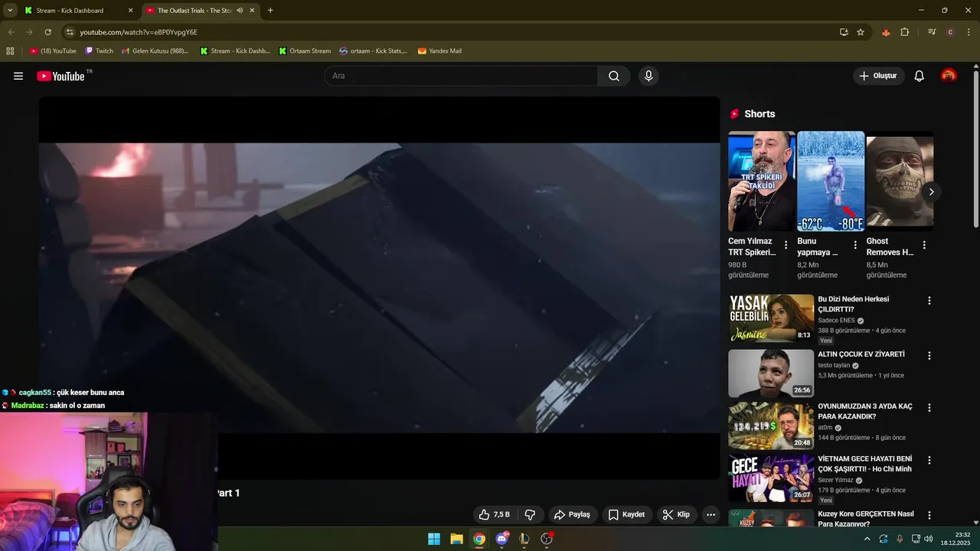Open the -62°C frozen lake short
The image size is (980, 551).
coord(831,181)
